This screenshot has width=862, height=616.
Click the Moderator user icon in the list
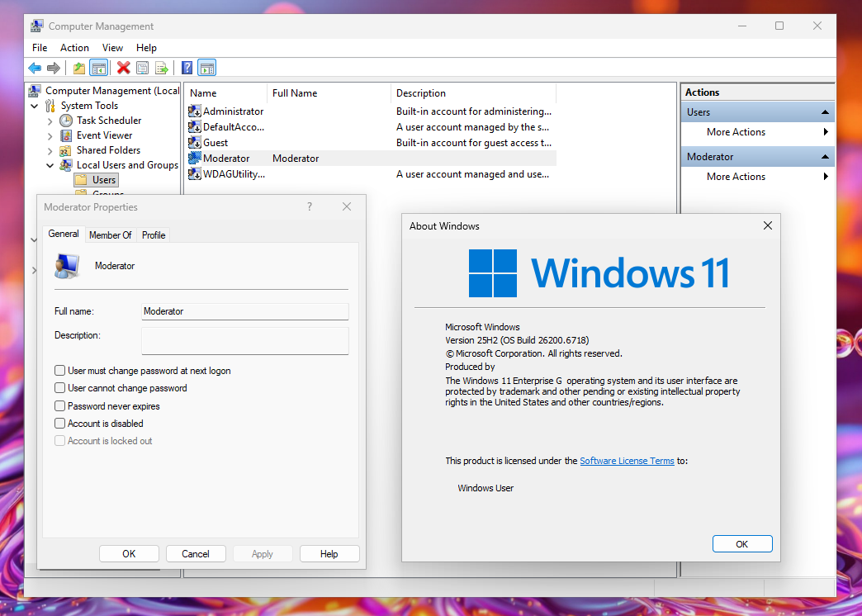(x=195, y=159)
